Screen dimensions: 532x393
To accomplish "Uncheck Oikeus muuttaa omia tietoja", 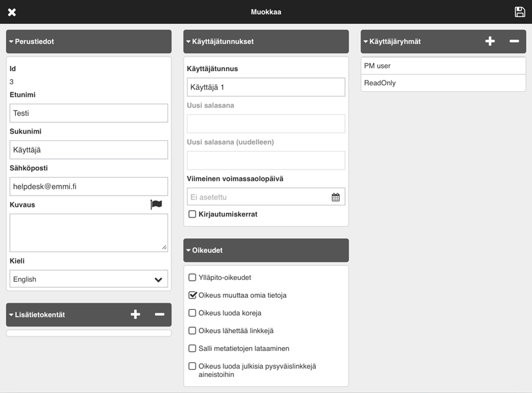I will pyautogui.click(x=193, y=295).
